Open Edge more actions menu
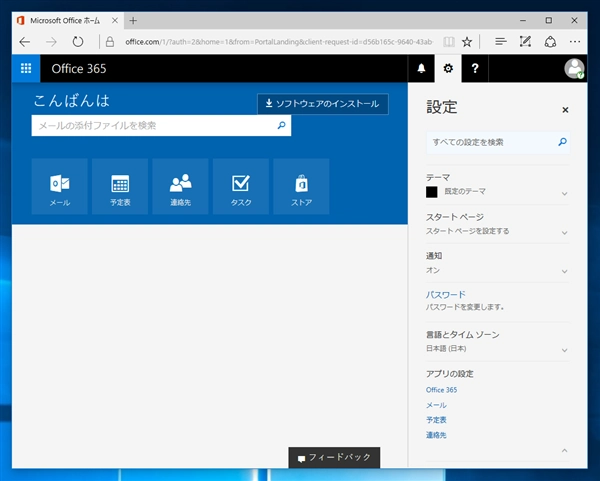This screenshot has width=600, height=481. pyautogui.click(x=575, y=42)
